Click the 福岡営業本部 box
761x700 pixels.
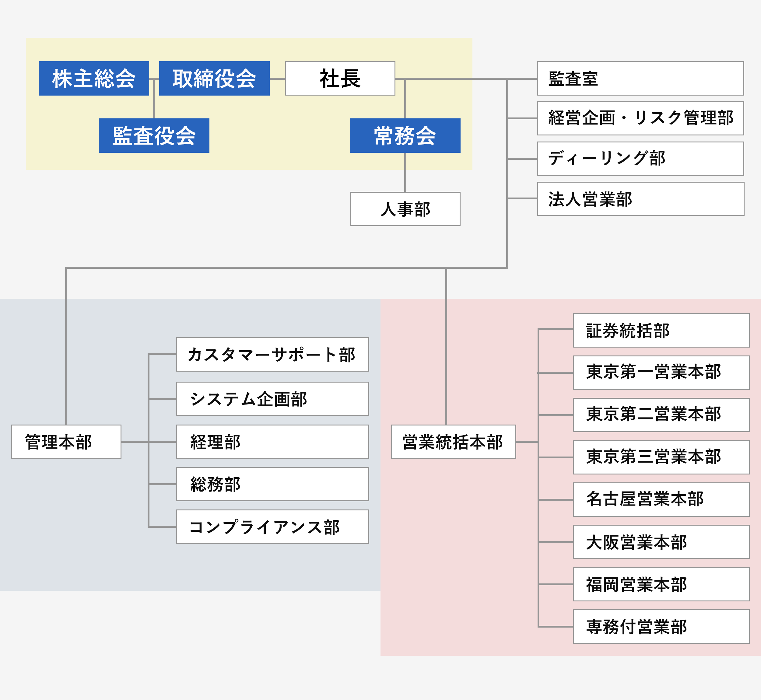(661, 584)
